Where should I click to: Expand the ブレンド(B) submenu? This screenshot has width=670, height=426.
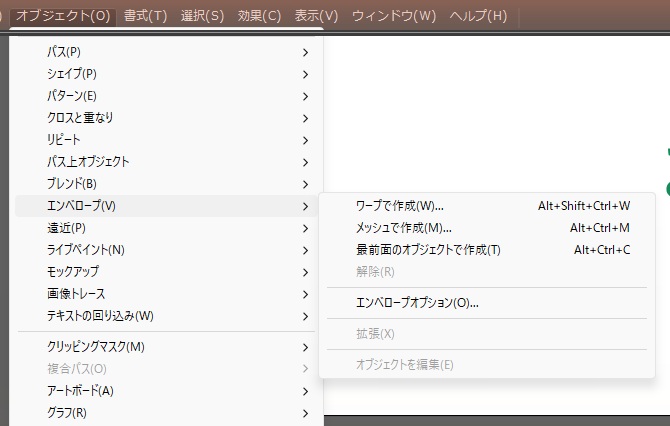[x=166, y=184]
